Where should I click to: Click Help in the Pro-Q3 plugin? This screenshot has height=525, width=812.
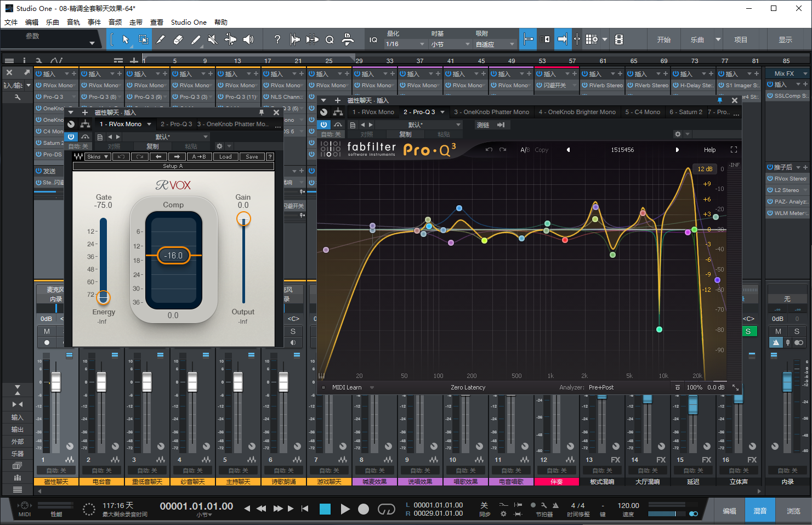point(710,149)
